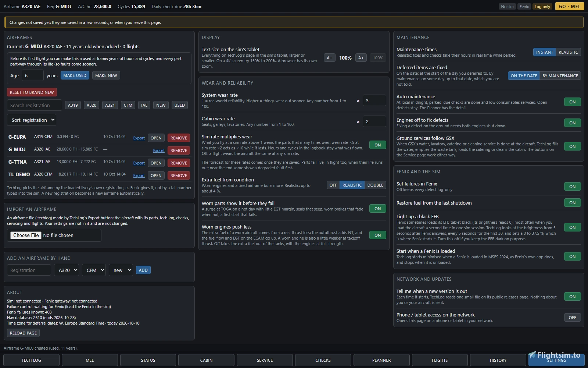Click the System wear rate field
The width and height of the screenshot is (588, 368).
coord(374,100)
